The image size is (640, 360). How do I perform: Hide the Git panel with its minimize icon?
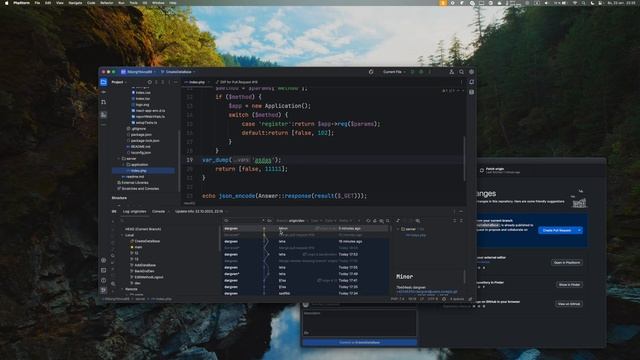[x=461, y=211]
